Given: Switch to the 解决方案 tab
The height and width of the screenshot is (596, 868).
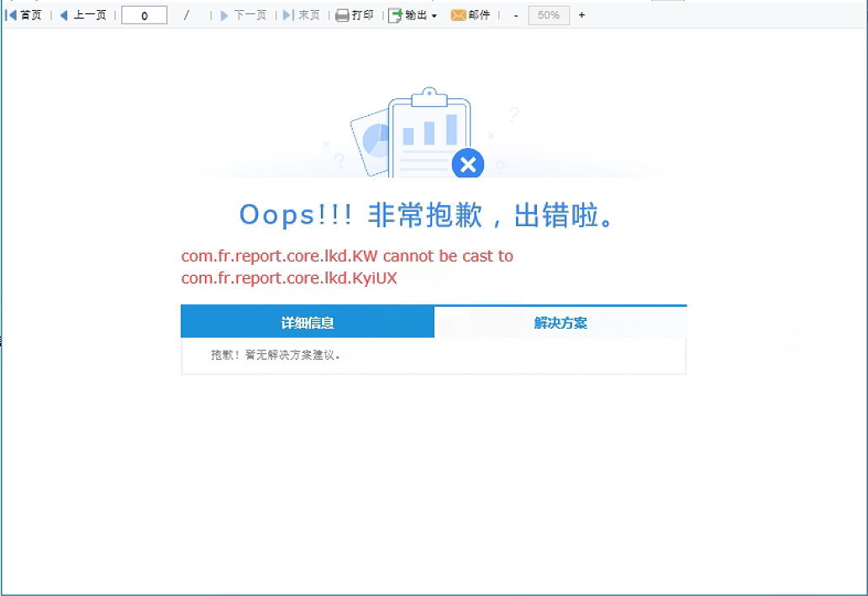Looking at the screenshot, I should click(560, 322).
